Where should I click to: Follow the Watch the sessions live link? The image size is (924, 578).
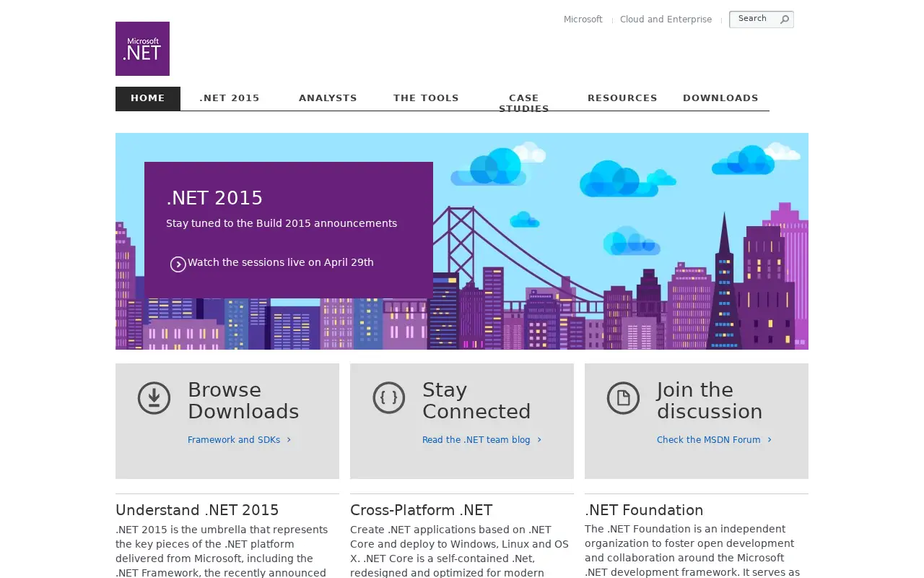coord(281,262)
